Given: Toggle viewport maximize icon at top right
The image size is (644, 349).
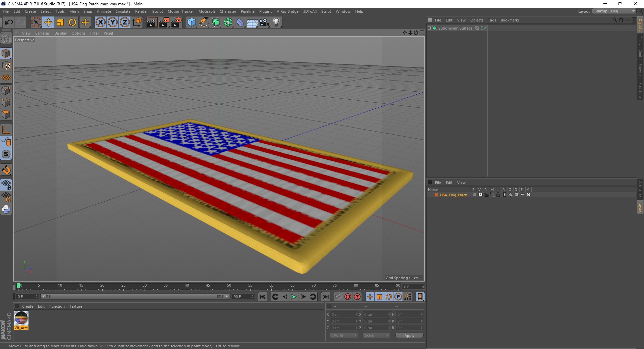Looking at the screenshot, I should click(422, 33).
